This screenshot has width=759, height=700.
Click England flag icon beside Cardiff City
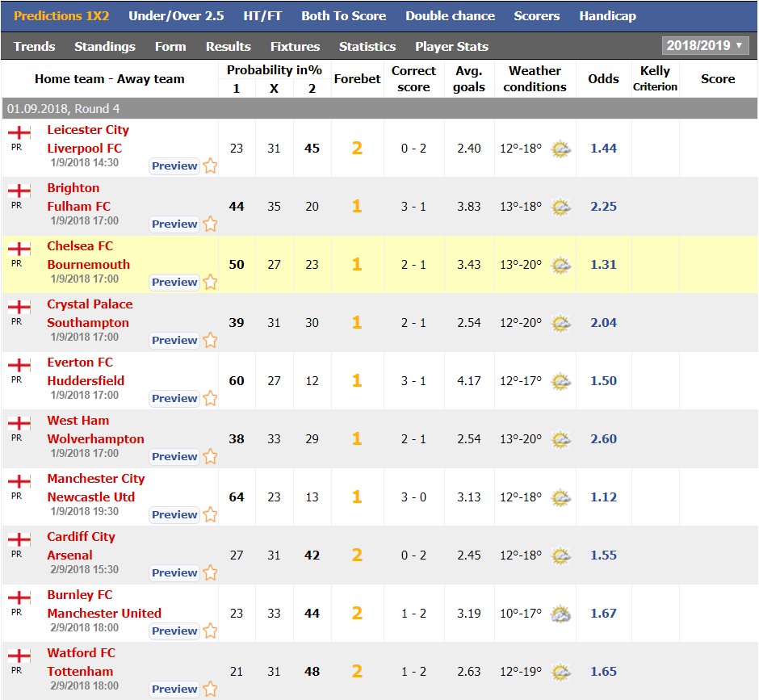pos(19,539)
